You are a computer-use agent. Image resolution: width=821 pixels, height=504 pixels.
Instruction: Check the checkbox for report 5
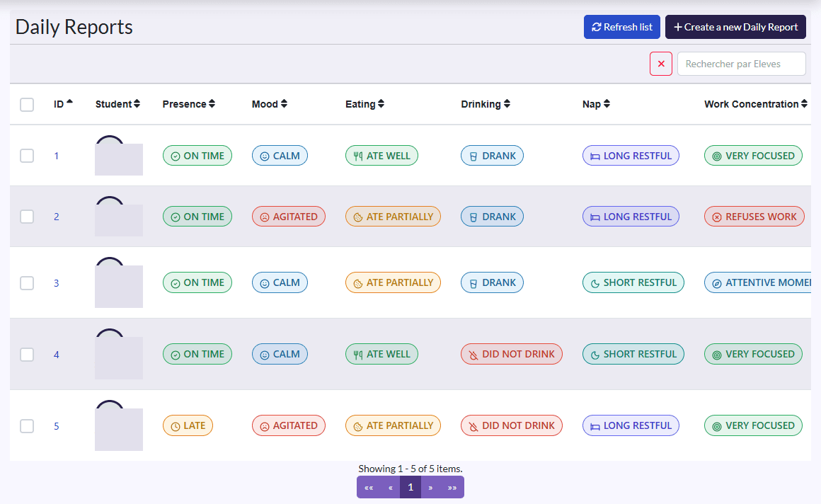(x=27, y=426)
